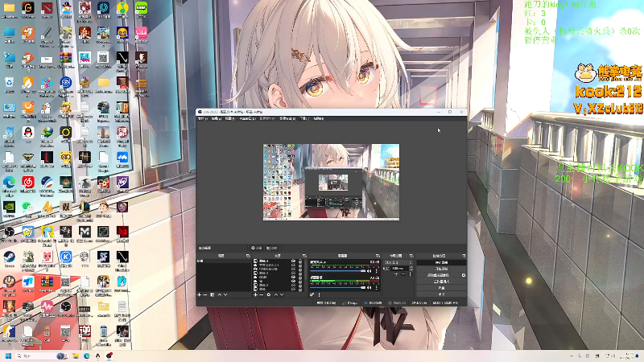Pop out the Sources dock with its float icon
The height and width of the screenshot is (362, 644).
pos(304,256)
